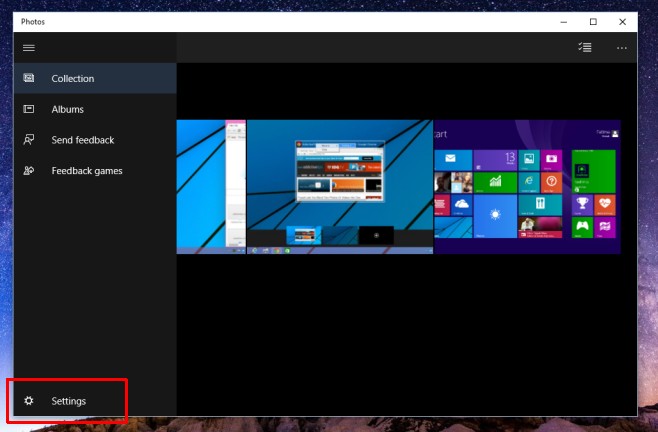Click the Photos title bar text
The width and height of the screenshot is (658, 432).
coord(32,21)
